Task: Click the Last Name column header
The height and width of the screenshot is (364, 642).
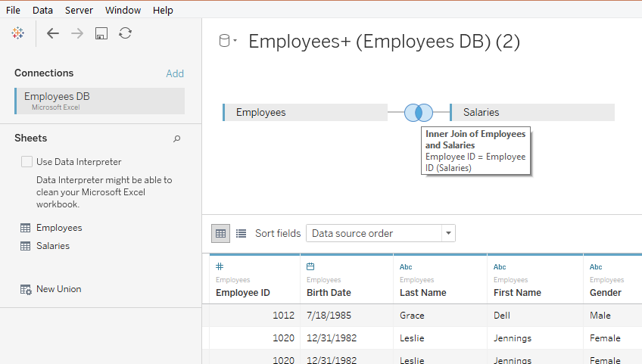Action: pyautogui.click(x=423, y=293)
